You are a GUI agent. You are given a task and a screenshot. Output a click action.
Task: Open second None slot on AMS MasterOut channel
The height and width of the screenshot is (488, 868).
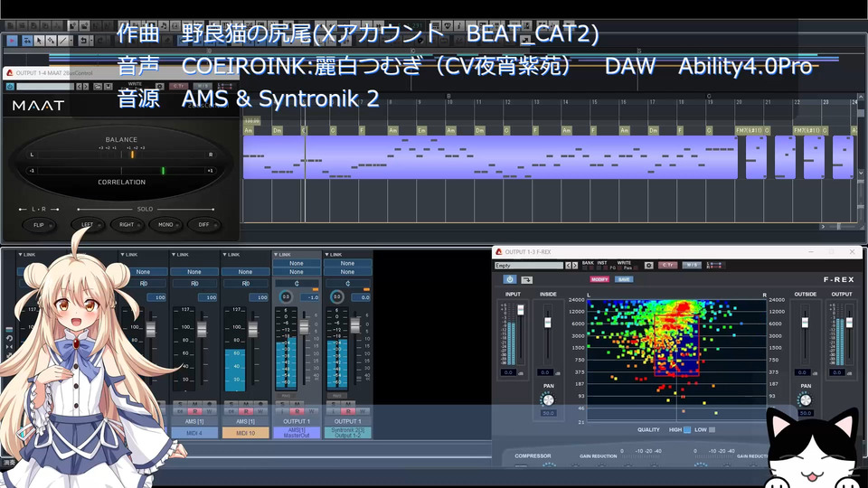point(297,272)
